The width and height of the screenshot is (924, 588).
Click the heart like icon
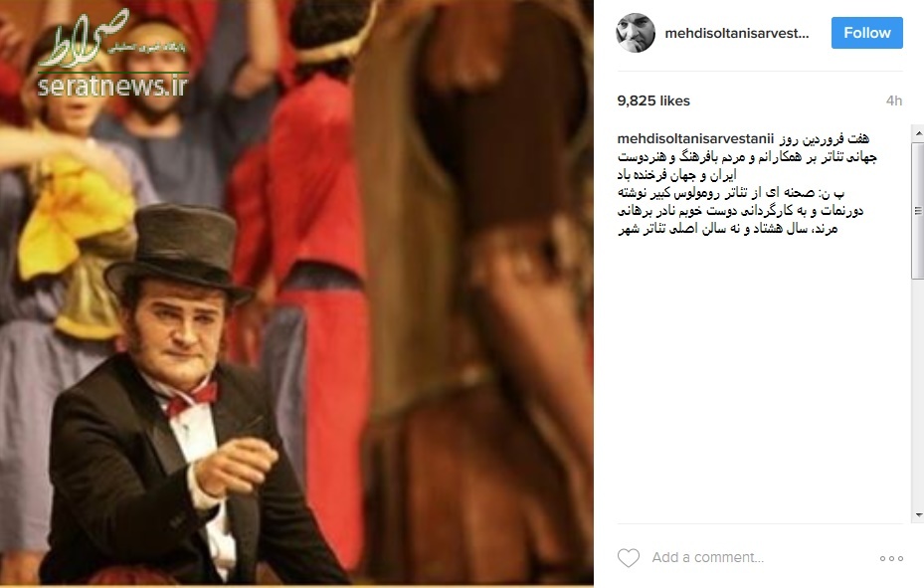pos(629,557)
